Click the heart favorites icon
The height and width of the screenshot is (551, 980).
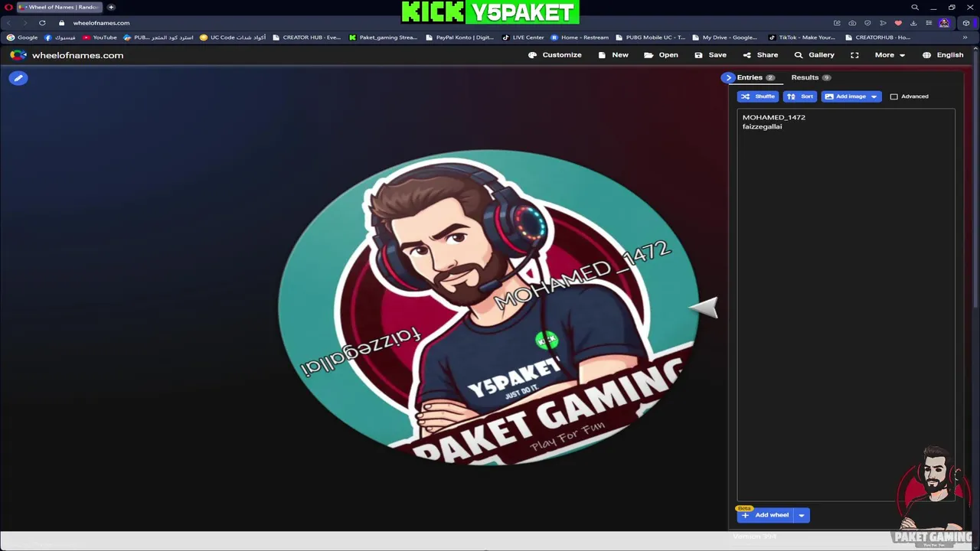pyautogui.click(x=898, y=23)
